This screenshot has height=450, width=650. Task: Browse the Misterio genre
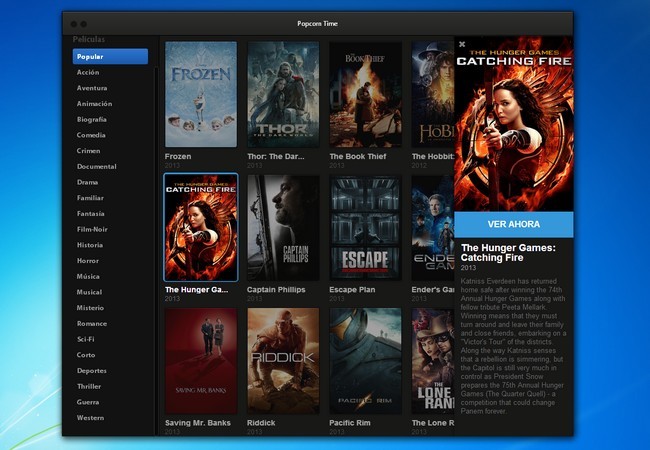(x=90, y=308)
